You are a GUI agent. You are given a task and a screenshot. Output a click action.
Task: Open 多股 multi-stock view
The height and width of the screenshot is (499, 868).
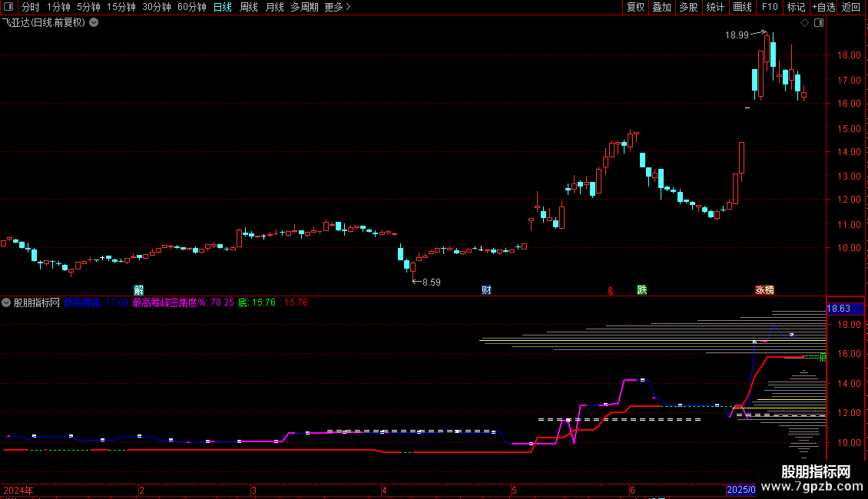coord(689,7)
